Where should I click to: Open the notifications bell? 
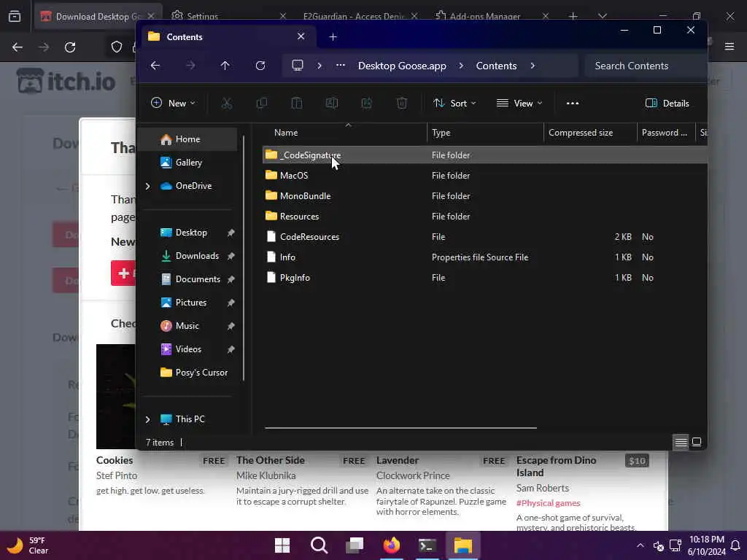point(735,545)
